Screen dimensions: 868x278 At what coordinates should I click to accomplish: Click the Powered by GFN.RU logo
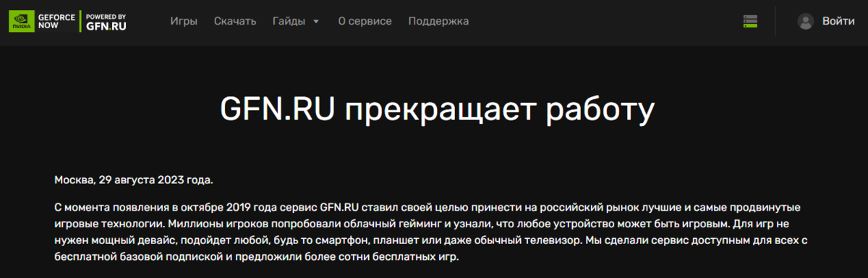point(106,22)
